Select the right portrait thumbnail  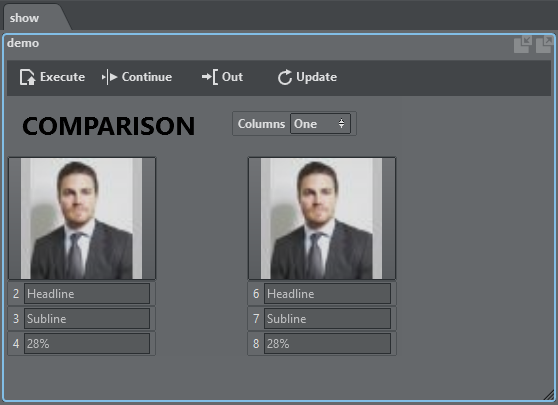point(322,218)
